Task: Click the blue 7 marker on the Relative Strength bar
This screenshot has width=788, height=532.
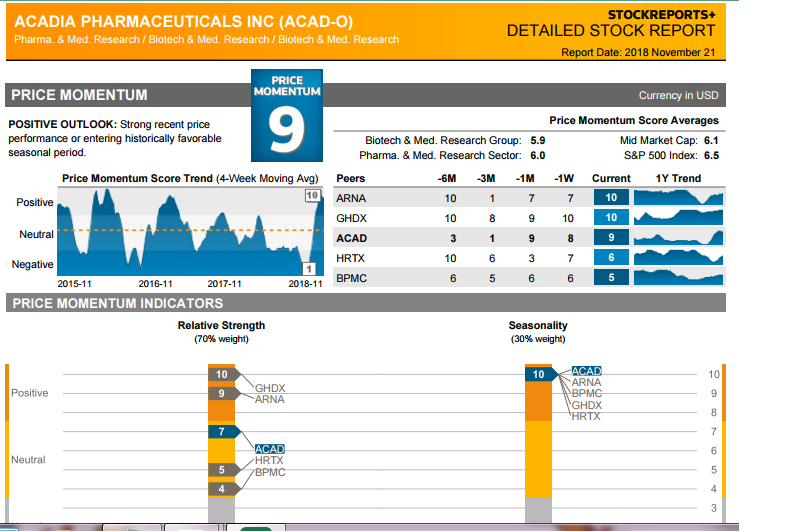Action: 224,432
